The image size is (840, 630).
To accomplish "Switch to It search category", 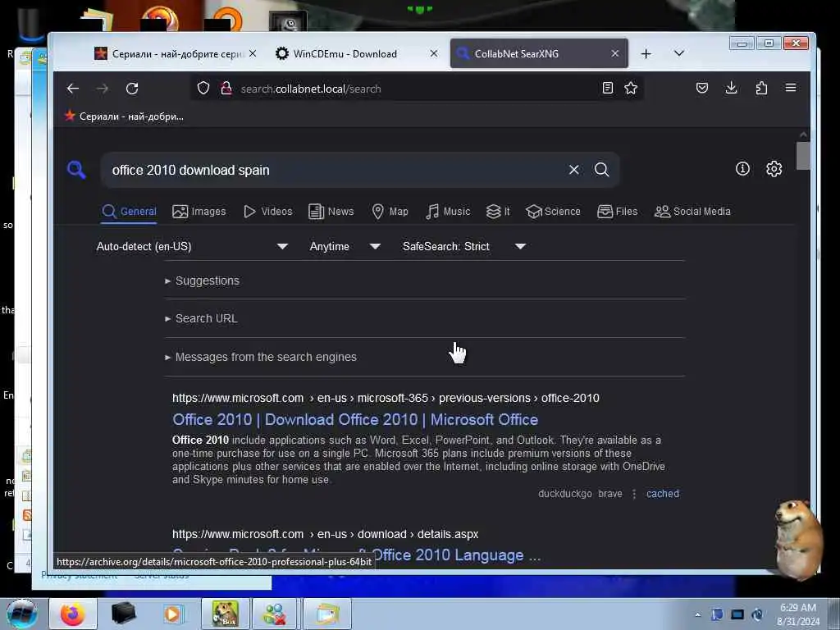I will coord(498,212).
